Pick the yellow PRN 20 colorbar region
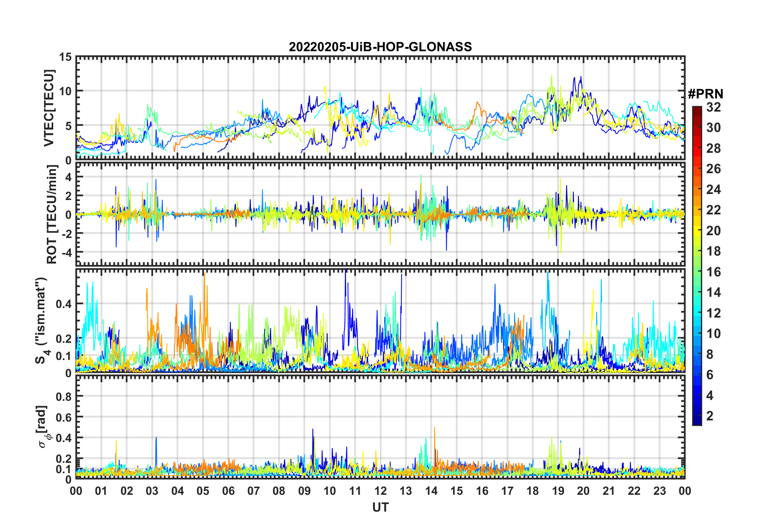This screenshot has width=761, height=532. tap(697, 231)
